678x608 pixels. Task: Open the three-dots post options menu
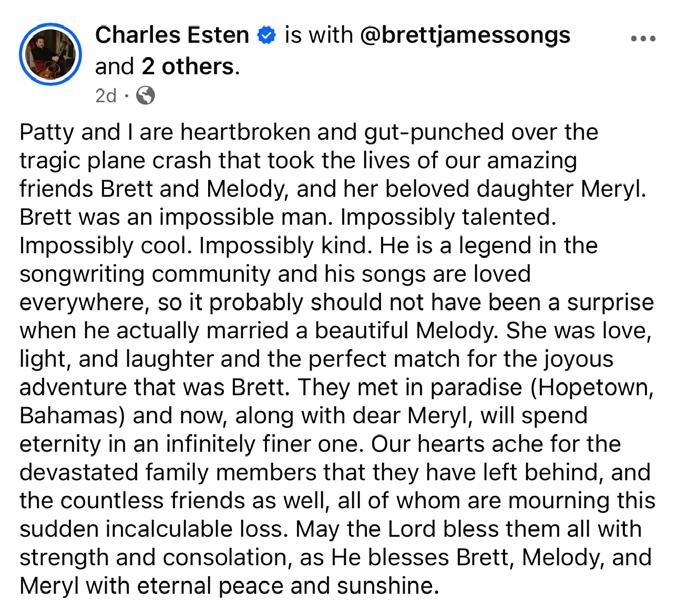(641, 39)
